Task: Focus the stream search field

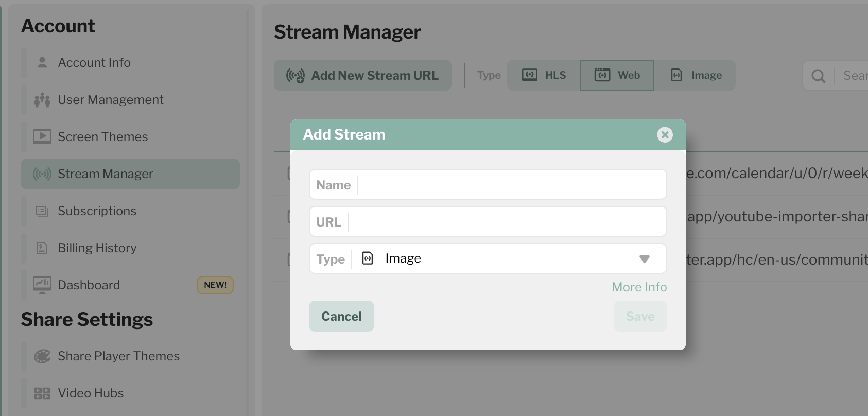Action: point(852,76)
